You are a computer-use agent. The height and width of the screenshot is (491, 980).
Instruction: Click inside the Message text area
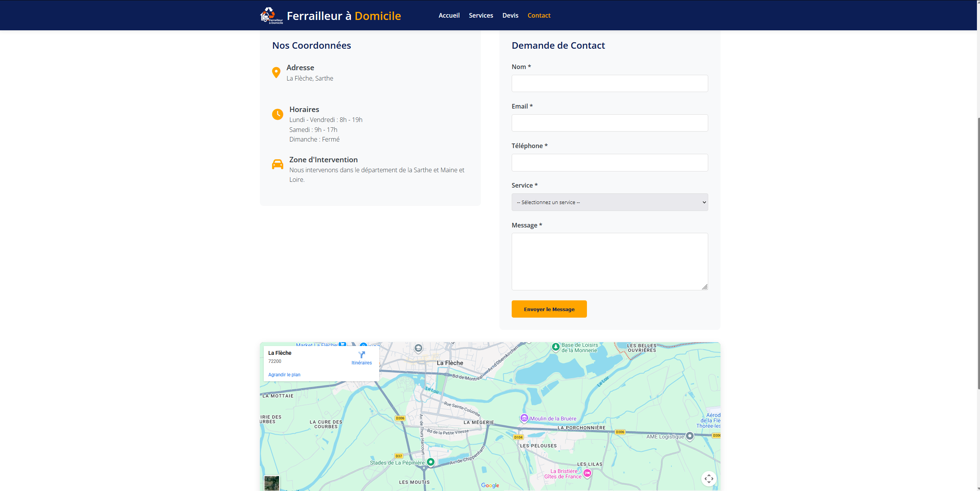click(x=610, y=261)
